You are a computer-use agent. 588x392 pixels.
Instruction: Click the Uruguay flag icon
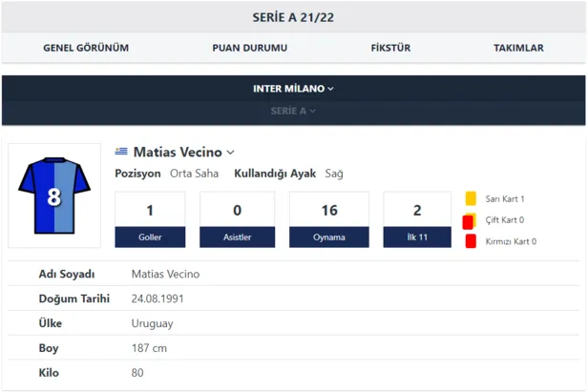[x=121, y=152]
